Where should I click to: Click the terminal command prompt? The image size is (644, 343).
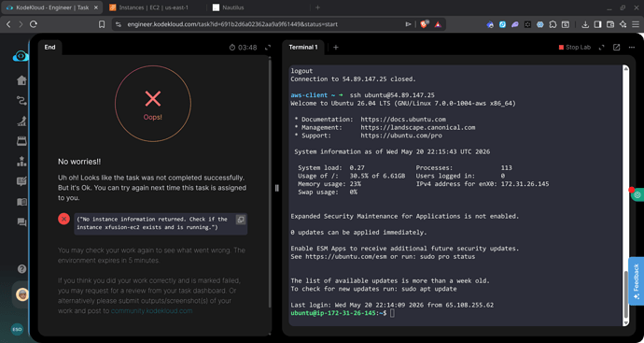[338, 313]
